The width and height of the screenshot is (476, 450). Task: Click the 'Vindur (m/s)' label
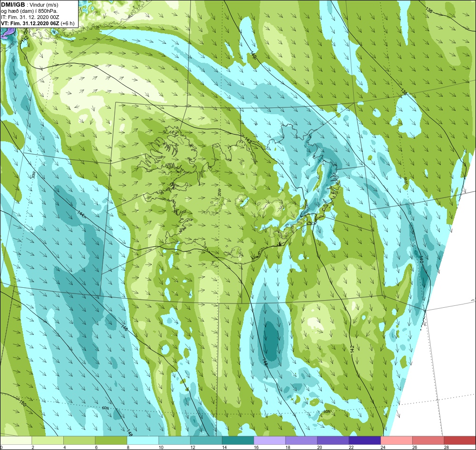pos(44,5)
